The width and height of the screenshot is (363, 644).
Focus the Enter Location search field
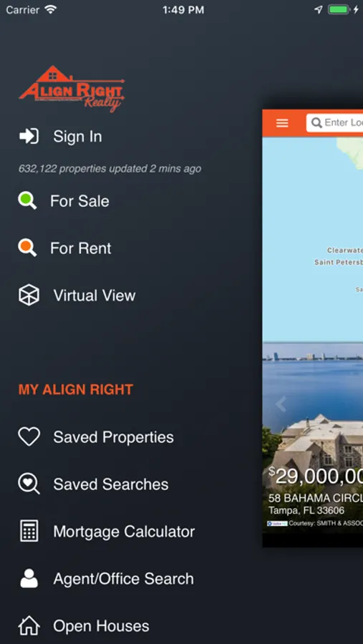(x=334, y=123)
